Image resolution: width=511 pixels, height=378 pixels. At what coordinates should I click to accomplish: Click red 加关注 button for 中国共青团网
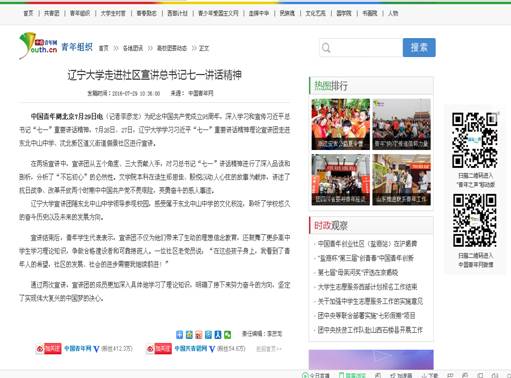159,349
